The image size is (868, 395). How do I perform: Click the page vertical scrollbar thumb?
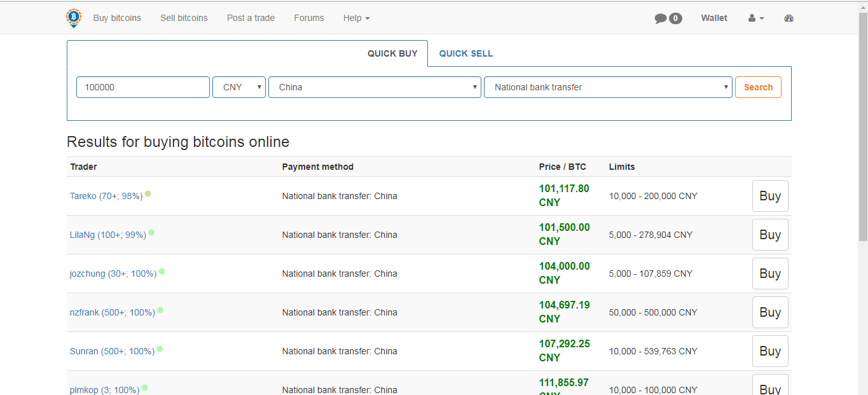pyautogui.click(x=863, y=125)
